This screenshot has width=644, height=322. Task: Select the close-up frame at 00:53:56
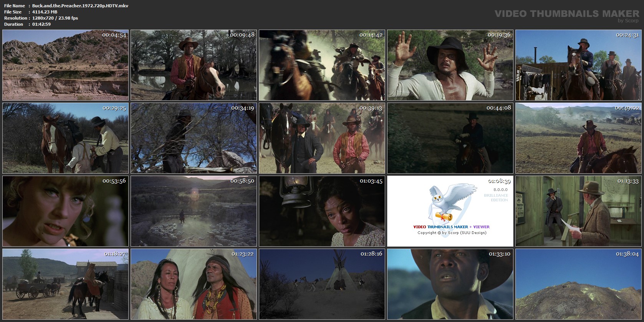click(65, 211)
